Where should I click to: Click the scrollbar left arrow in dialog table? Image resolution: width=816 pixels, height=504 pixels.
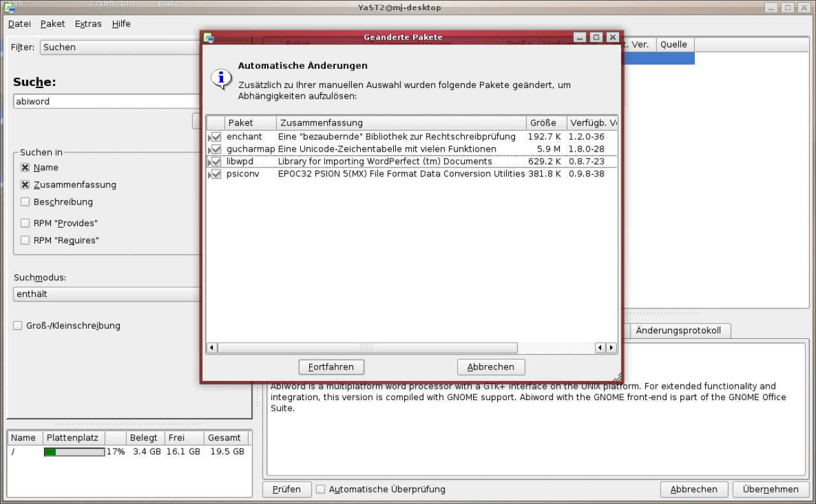[212, 348]
